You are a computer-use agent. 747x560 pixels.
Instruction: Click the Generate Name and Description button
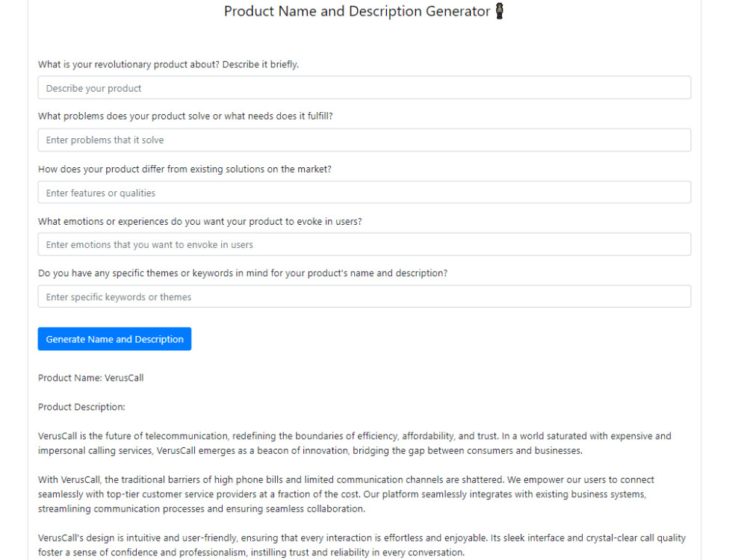pyautogui.click(x=115, y=339)
